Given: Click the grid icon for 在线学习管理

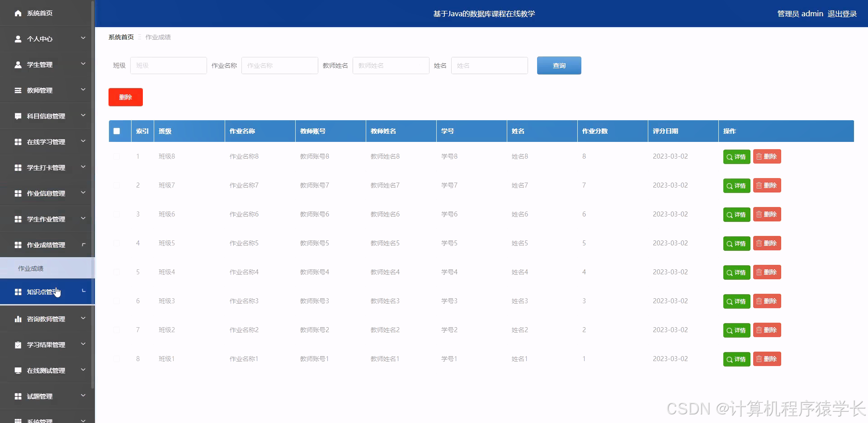Looking at the screenshot, I should coord(18,142).
